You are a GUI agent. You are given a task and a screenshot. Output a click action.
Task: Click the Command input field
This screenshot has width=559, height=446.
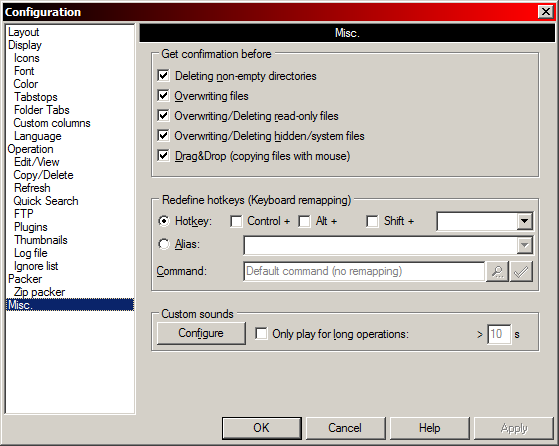point(364,271)
